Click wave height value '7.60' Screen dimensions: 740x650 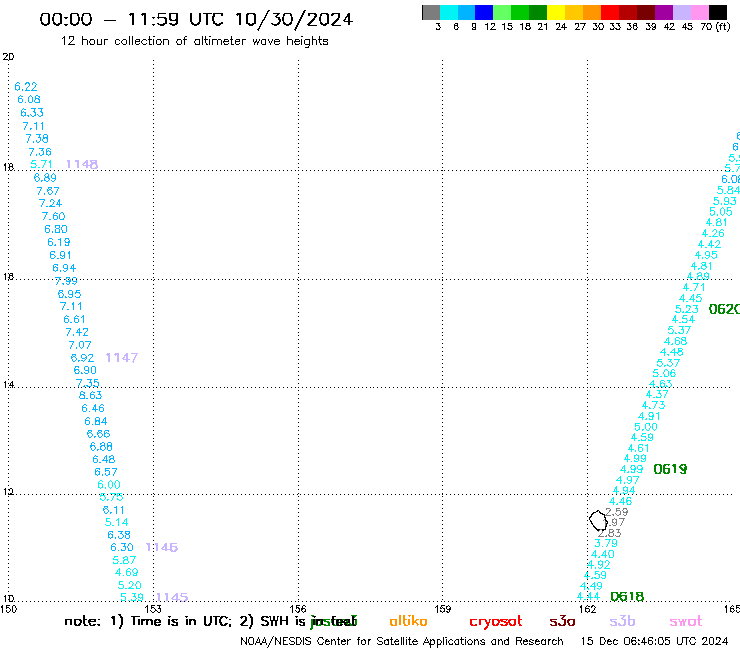point(53,216)
